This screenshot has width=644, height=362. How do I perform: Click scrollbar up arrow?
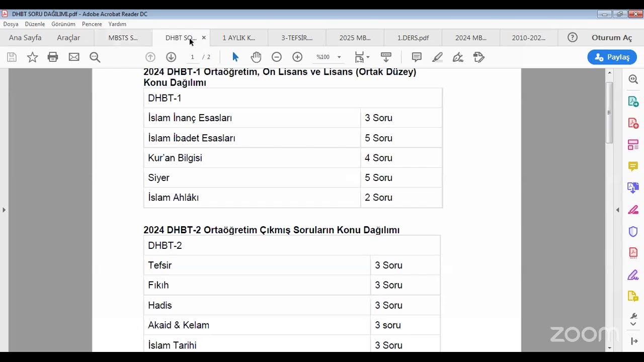tap(609, 73)
